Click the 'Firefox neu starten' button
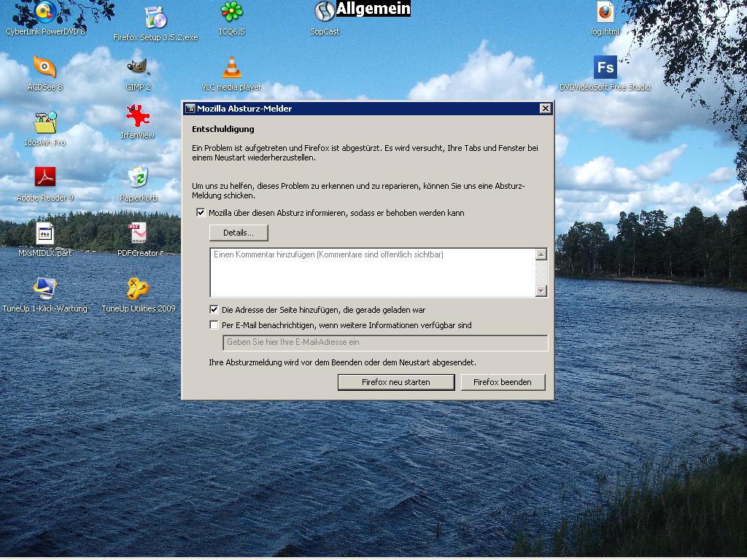The width and height of the screenshot is (747, 560). click(x=396, y=382)
